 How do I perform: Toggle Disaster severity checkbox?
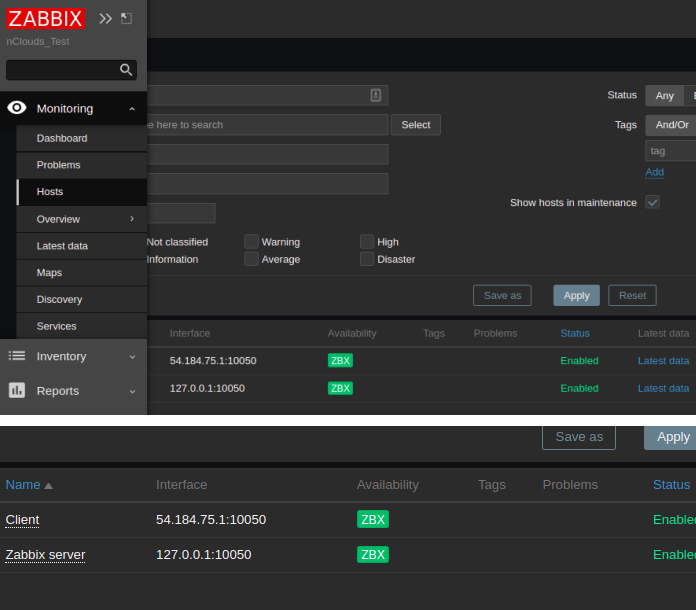coord(367,259)
